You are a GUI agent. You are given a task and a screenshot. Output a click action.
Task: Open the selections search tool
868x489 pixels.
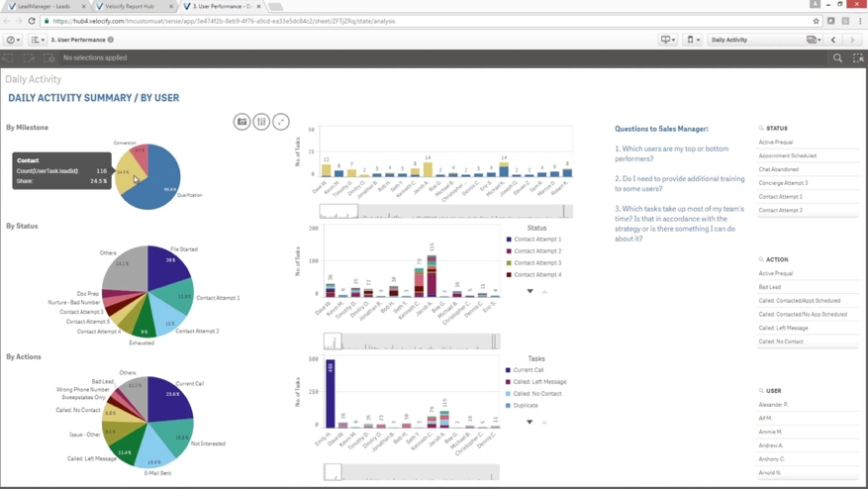pyautogui.click(x=837, y=57)
